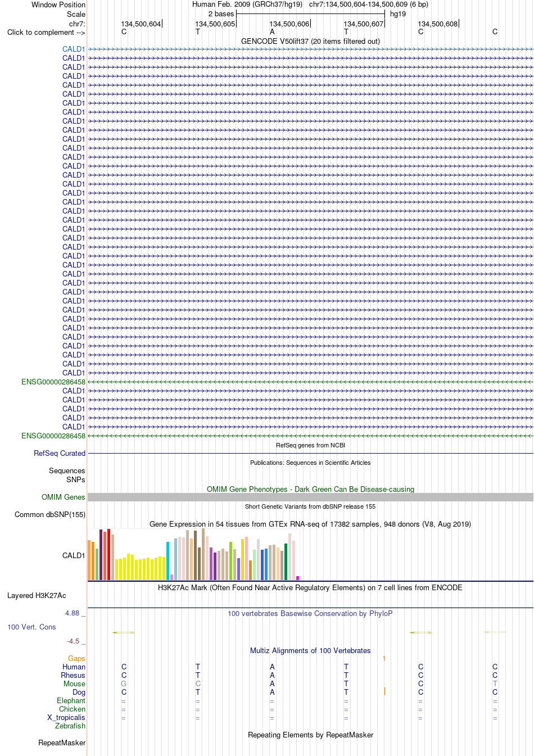Image resolution: width=534 pixels, height=756 pixels.
Task: Click the 4.88 conservation scale maximum value
Action: point(73,613)
